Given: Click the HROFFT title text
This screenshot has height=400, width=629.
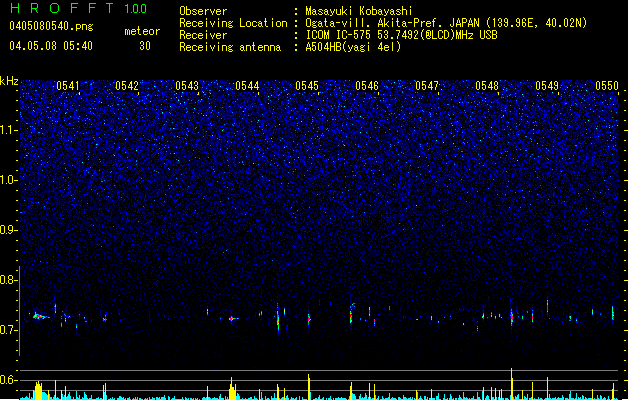Looking at the screenshot, I should coord(61,8).
